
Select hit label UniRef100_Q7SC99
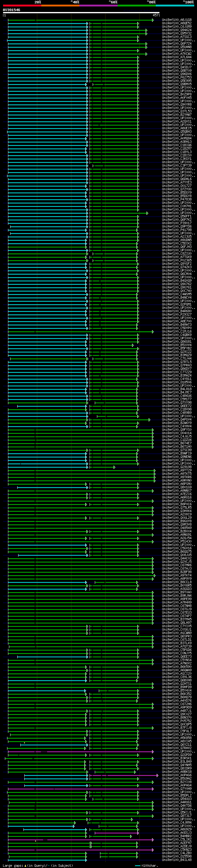click(177, 450)
